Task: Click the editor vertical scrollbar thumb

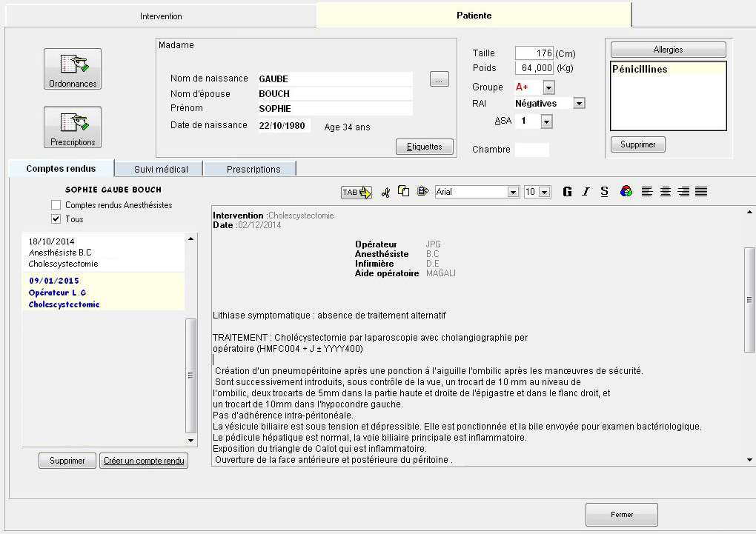Action: pos(749,300)
